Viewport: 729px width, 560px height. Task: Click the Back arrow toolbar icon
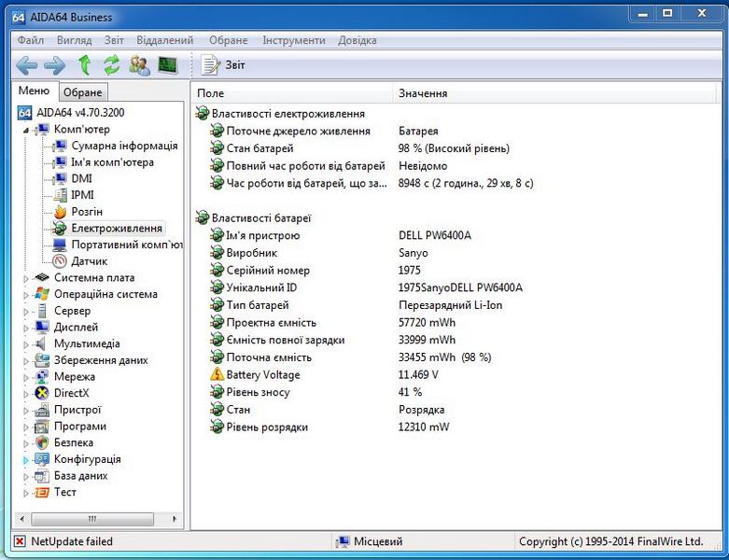(27, 65)
